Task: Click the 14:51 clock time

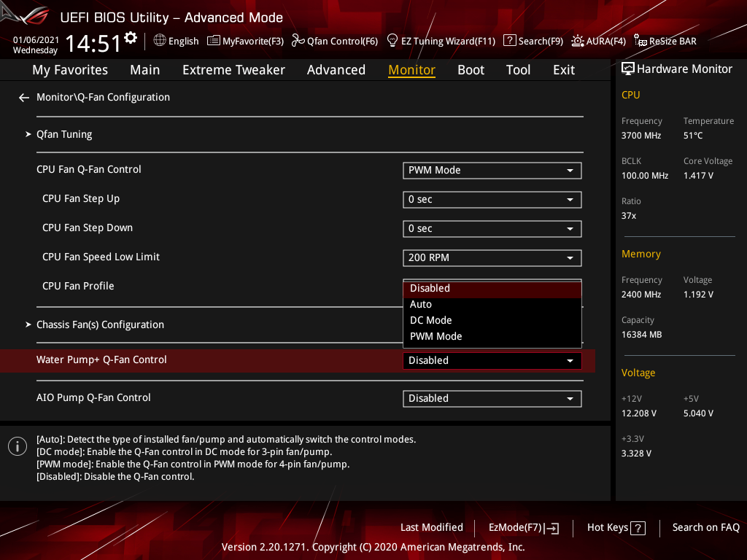Action: point(93,44)
